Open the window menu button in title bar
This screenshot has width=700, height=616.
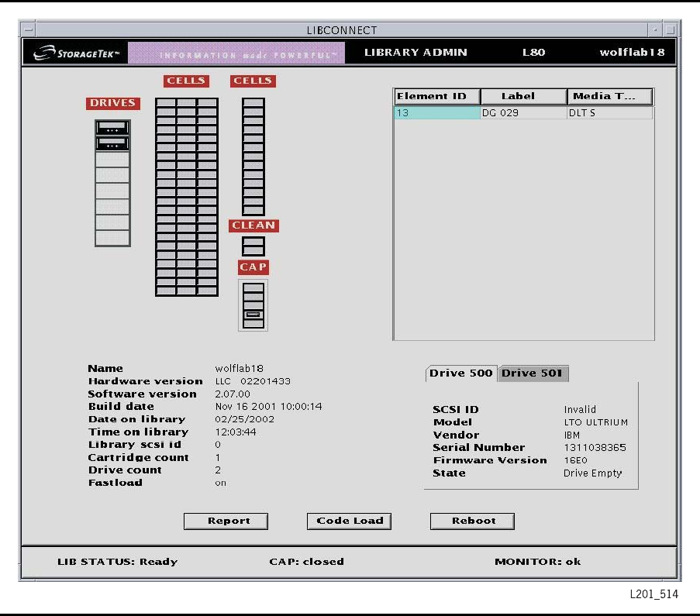click(29, 30)
